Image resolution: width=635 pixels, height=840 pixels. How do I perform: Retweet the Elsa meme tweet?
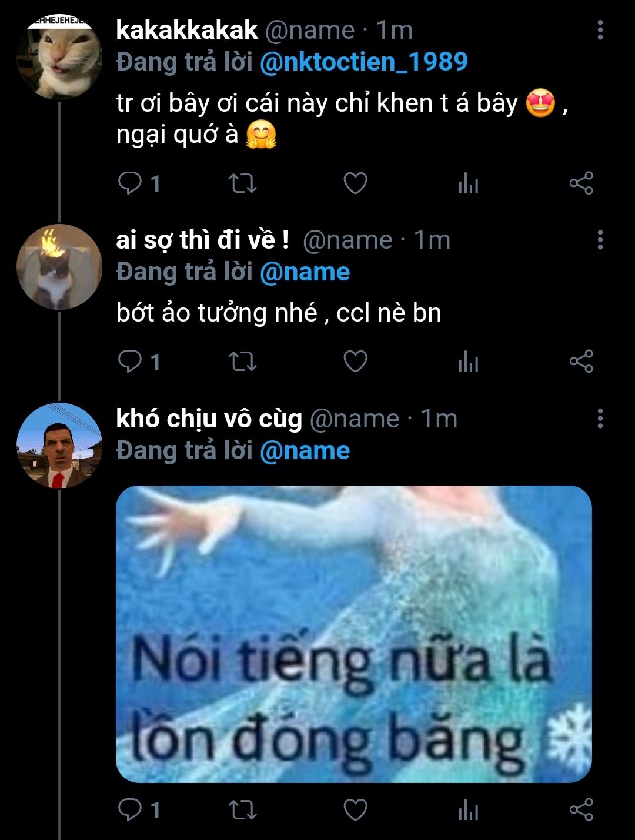pyautogui.click(x=242, y=810)
